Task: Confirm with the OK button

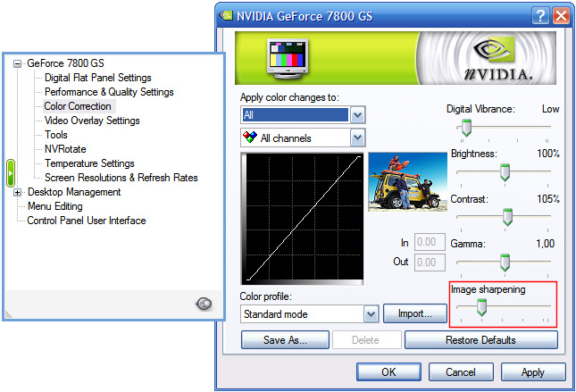Action: point(388,372)
